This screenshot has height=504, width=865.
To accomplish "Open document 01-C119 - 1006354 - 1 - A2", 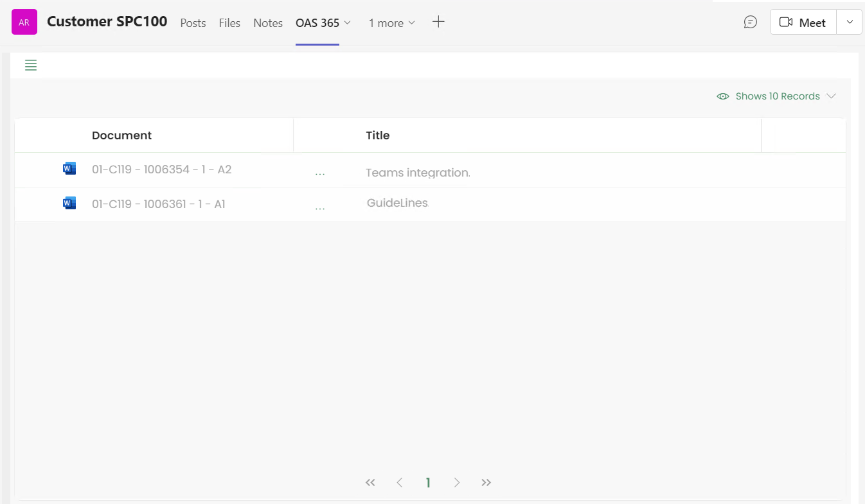I will [x=161, y=169].
